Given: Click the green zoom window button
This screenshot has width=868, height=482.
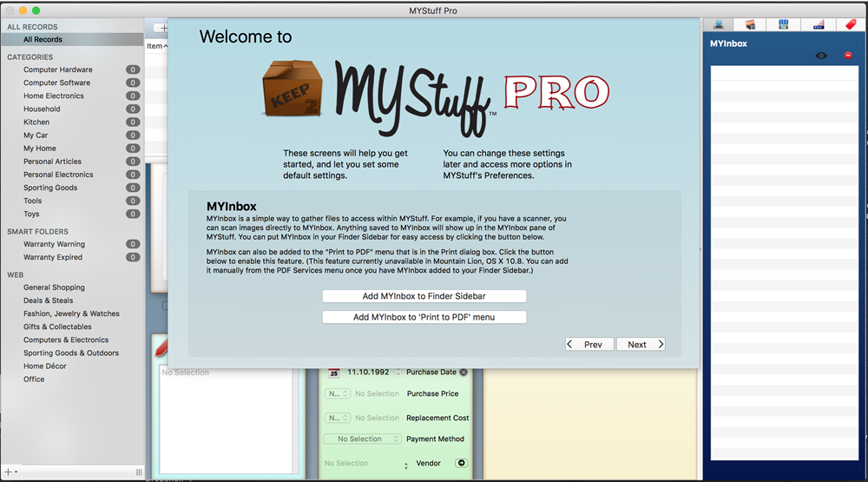Looking at the screenshot, I should point(36,10).
